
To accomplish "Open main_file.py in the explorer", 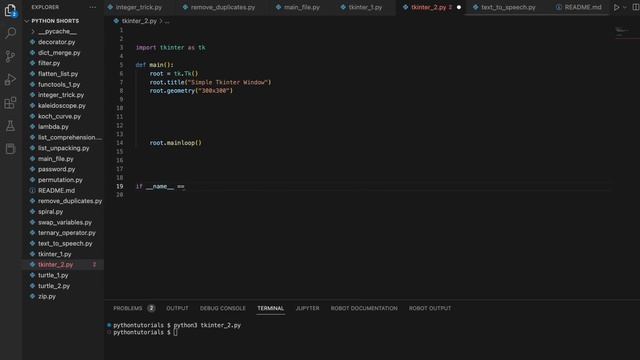I will [56, 159].
